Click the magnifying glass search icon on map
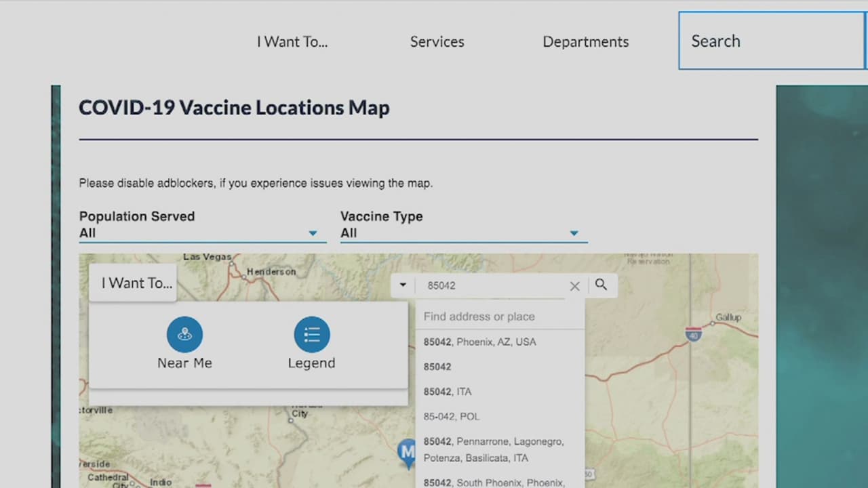868x488 pixels. (601, 285)
